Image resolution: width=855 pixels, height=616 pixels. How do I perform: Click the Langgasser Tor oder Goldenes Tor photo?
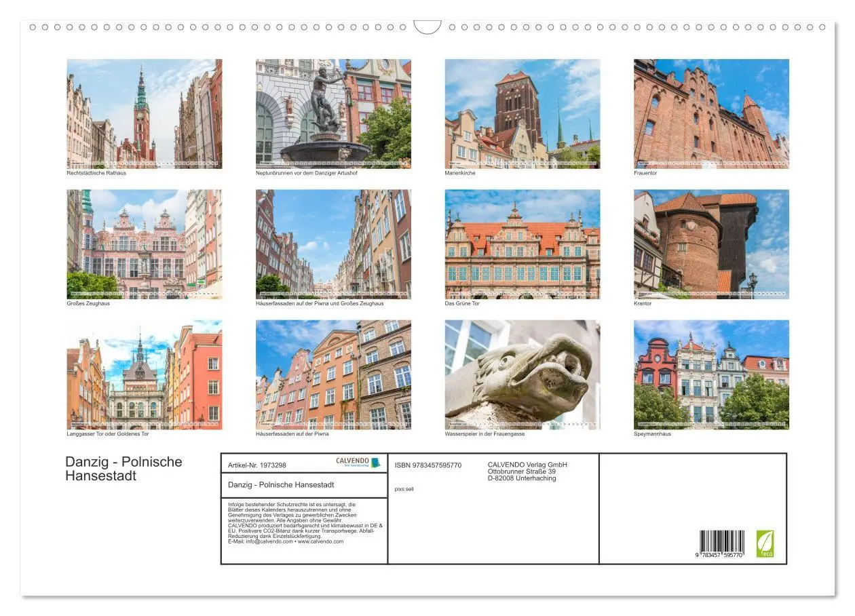(x=144, y=375)
